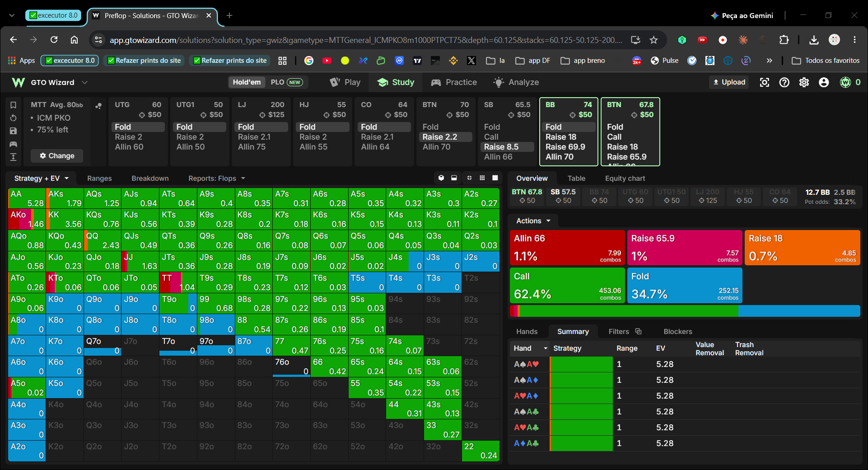Screen dimensions: 868x470
Task: Click the bookmark icon in the left sidebar
Action: 13,105
